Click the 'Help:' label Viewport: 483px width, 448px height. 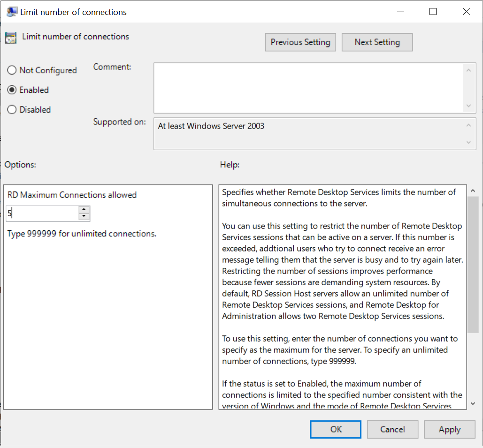(230, 165)
